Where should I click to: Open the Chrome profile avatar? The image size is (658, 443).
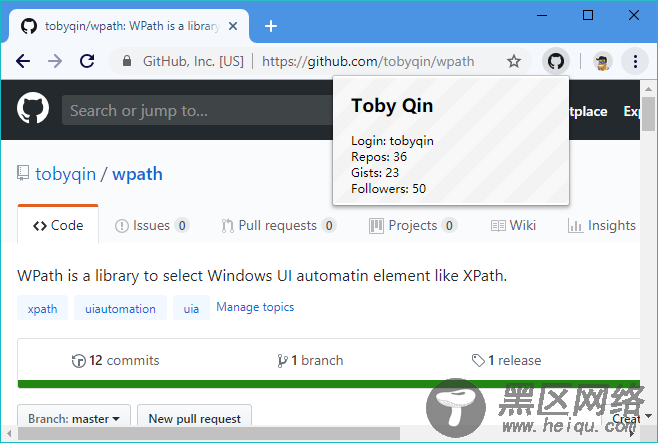point(602,62)
